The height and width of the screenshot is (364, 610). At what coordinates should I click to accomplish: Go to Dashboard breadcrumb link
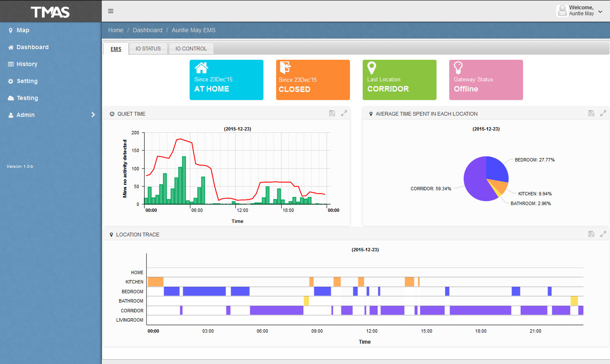[x=148, y=30]
